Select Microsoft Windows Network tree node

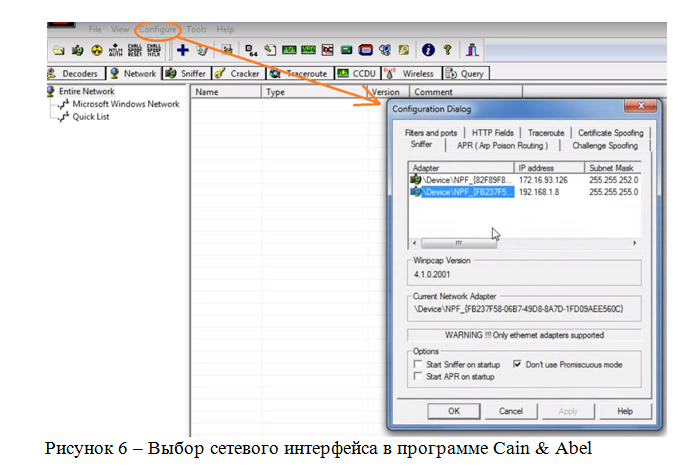pos(126,104)
